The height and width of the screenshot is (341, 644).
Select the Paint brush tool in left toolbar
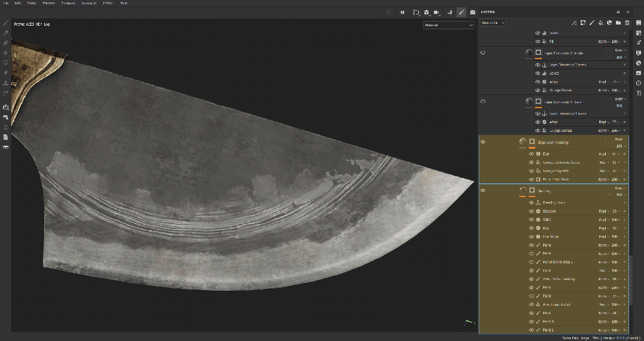click(6, 23)
